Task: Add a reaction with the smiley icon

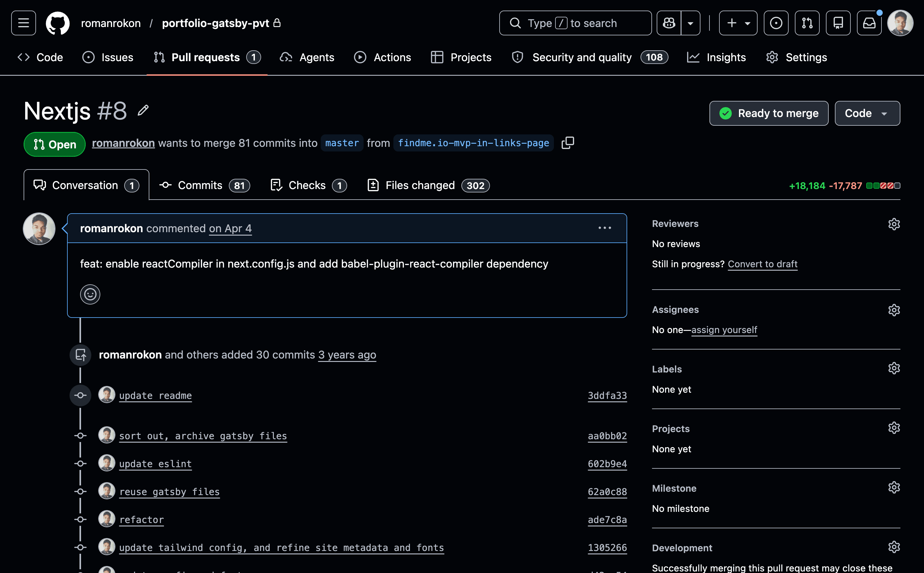Action: 90,295
